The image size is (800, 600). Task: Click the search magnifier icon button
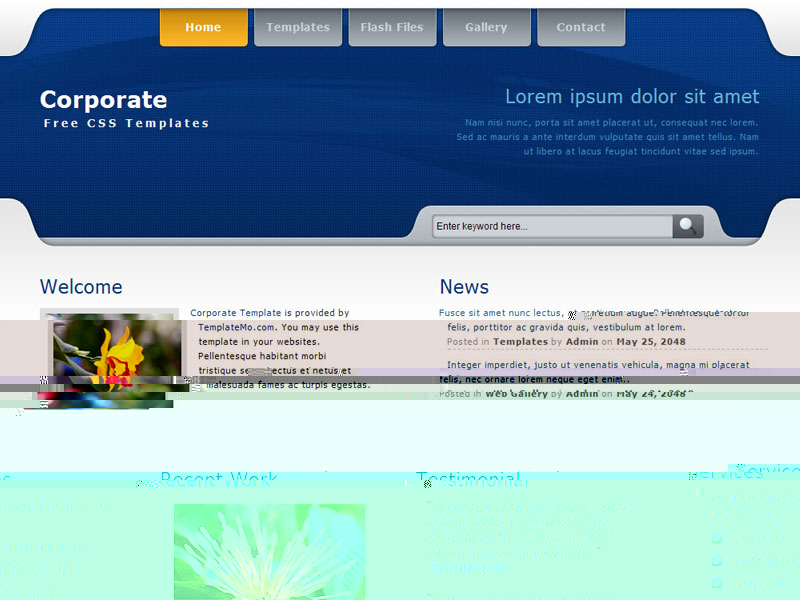[687, 226]
